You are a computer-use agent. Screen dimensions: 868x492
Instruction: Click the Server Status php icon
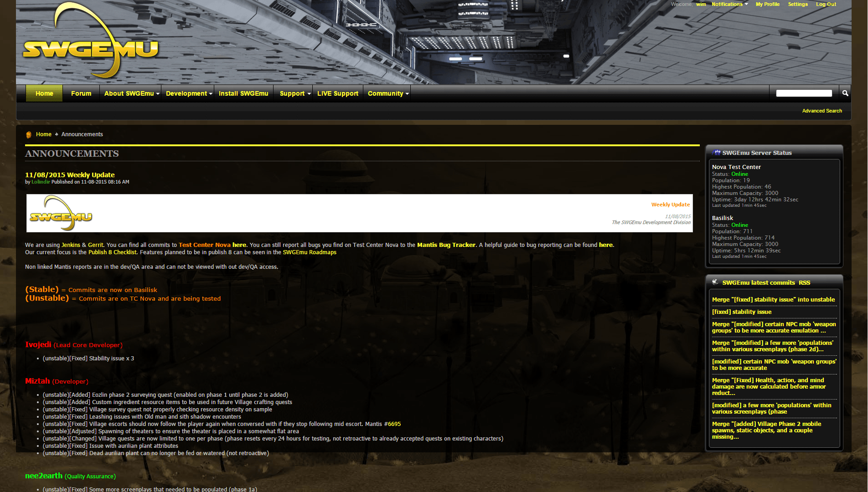(x=716, y=153)
